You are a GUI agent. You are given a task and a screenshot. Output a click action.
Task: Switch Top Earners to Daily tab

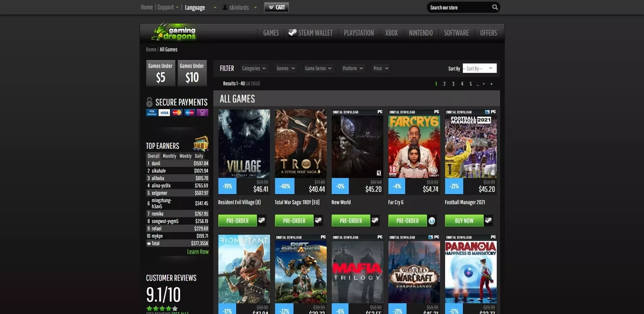pos(199,156)
